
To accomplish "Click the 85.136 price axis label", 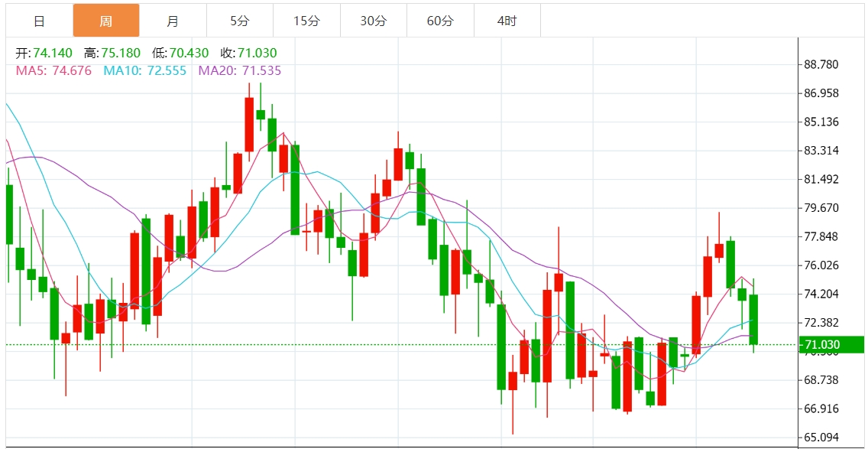I will (x=821, y=122).
